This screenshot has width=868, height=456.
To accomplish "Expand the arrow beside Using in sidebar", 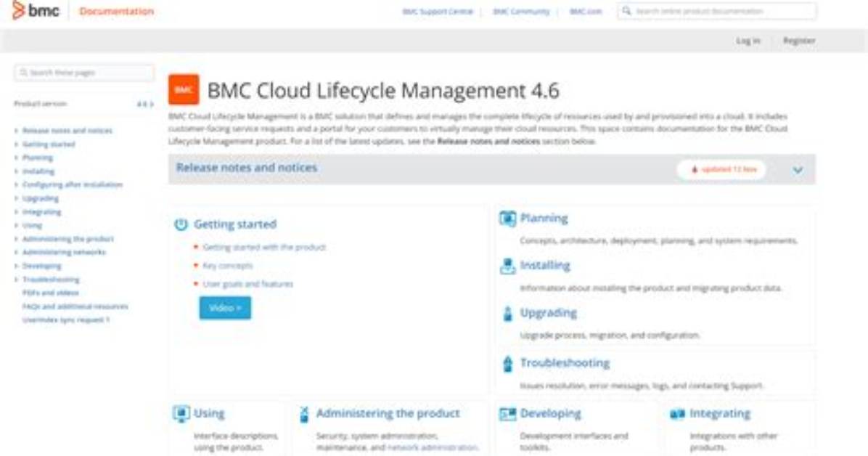I will tap(16, 226).
